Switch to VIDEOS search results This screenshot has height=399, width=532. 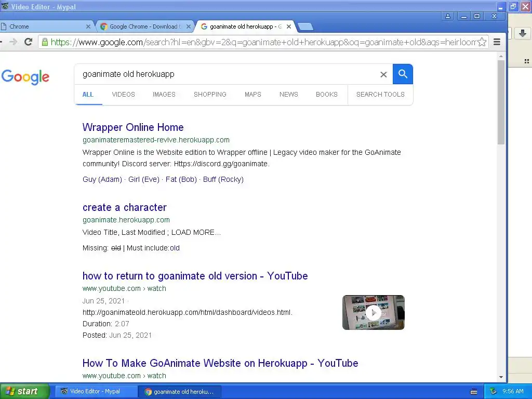[124, 95]
